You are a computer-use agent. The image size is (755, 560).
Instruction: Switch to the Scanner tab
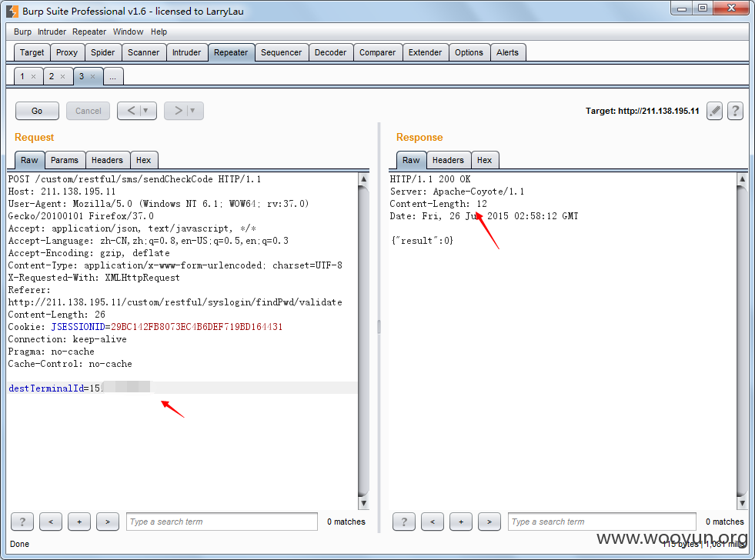[x=143, y=52]
